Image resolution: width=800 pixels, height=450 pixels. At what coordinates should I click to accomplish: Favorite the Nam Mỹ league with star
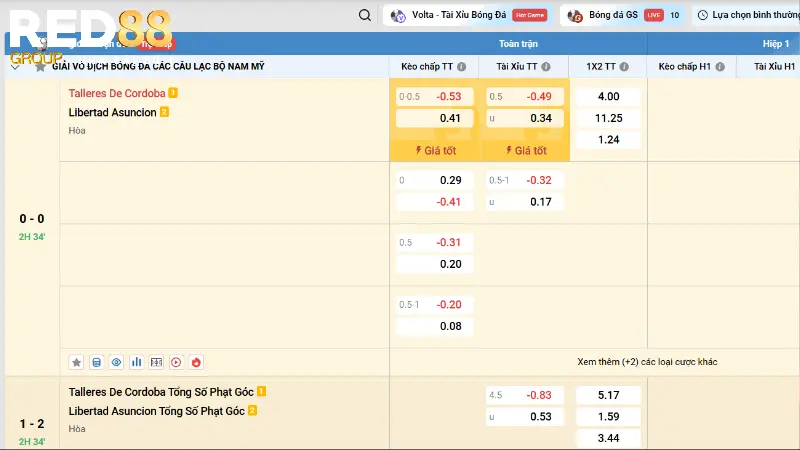(x=40, y=67)
